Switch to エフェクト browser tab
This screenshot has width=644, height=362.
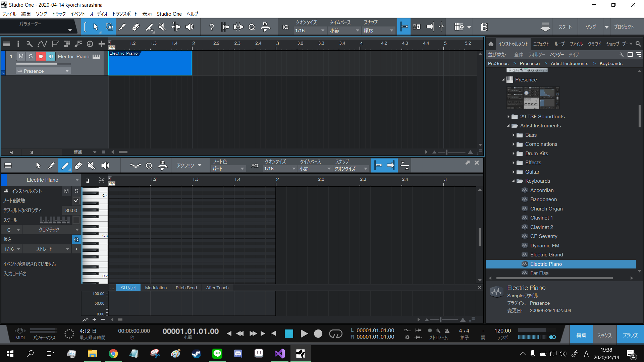(x=541, y=44)
